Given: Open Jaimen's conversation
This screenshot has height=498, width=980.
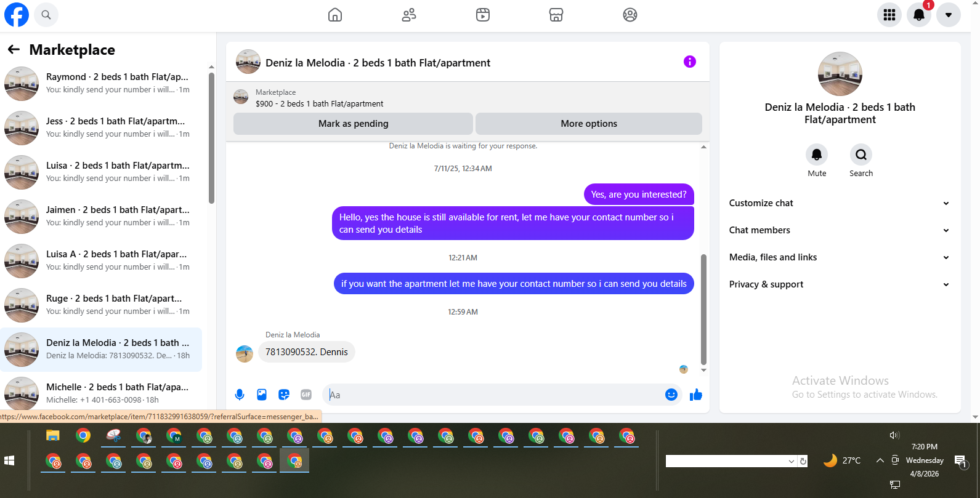Looking at the screenshot, I should pyautogui.click(x=102, y=217).
